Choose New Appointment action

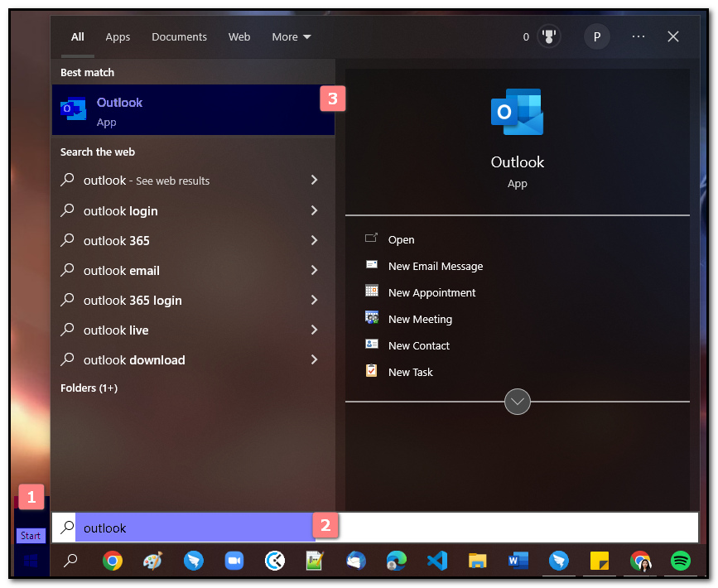(431, 292)
